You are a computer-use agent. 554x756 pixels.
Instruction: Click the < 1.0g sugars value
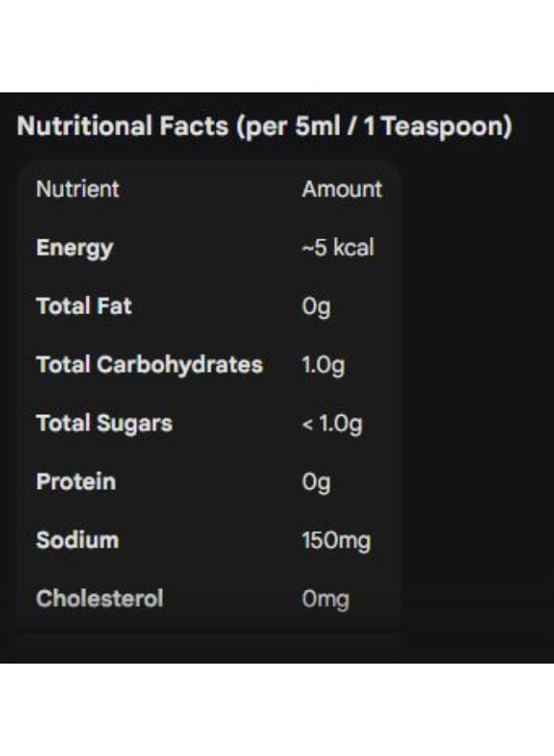pyautogui.click(x=332, y=424)
